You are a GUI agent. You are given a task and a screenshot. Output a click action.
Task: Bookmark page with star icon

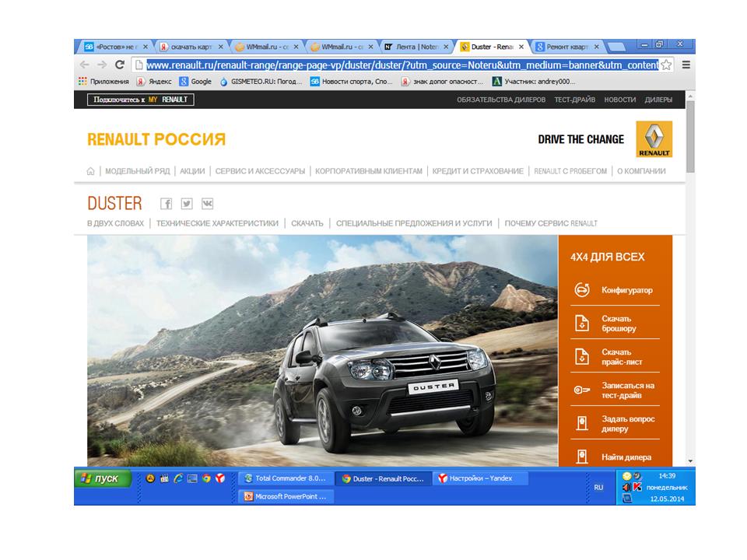point(667,65)
